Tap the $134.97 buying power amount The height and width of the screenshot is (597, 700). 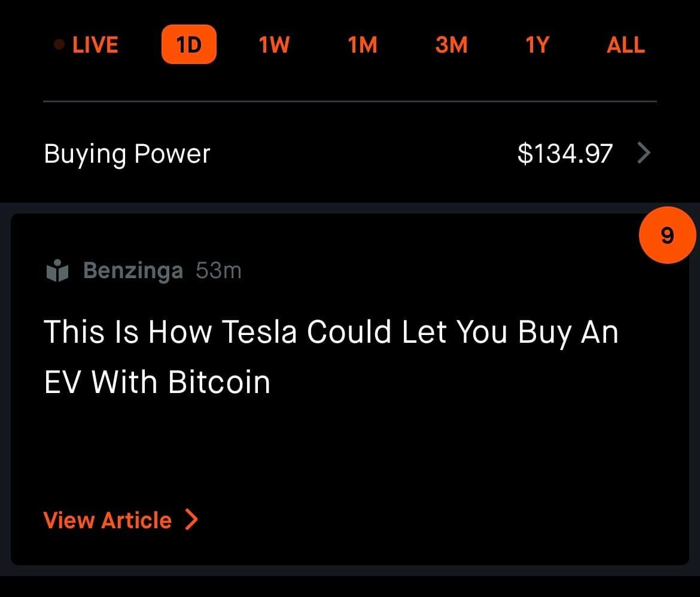[x=564, y=154]
